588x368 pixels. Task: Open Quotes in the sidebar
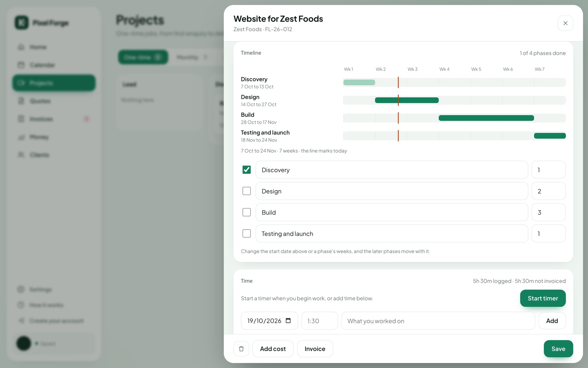click(x=54, y=101)
